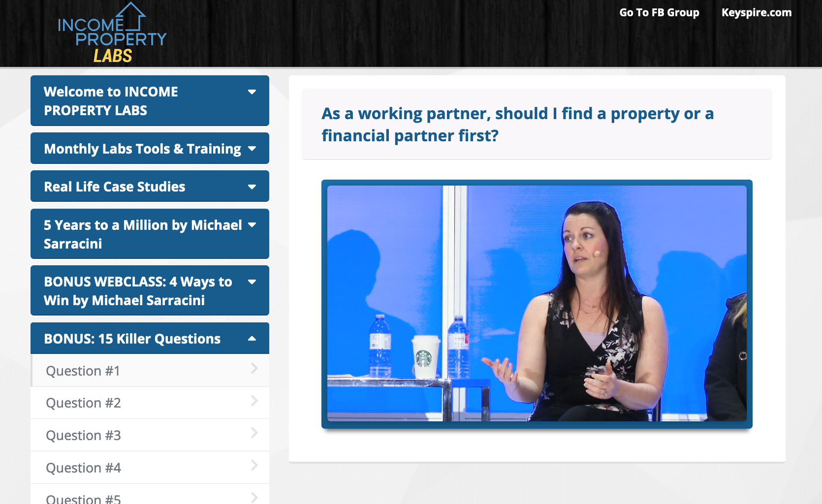The width and height of the screenshot is (822, 504).
Task: Collapse the BONUS: 15 Killer Questions section
Action: [132, 339]
